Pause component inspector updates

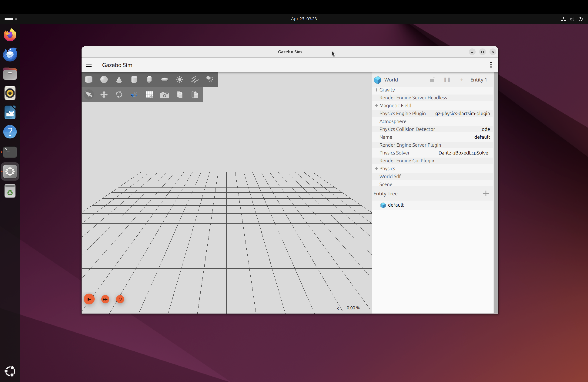click(447, 80)
